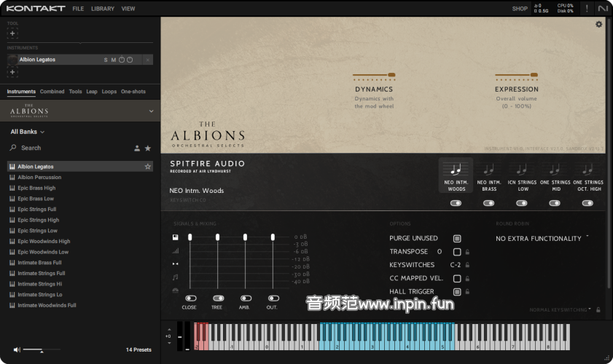Open the SHOP link
The height and width of the screenshot is (364, 613).
520,9
